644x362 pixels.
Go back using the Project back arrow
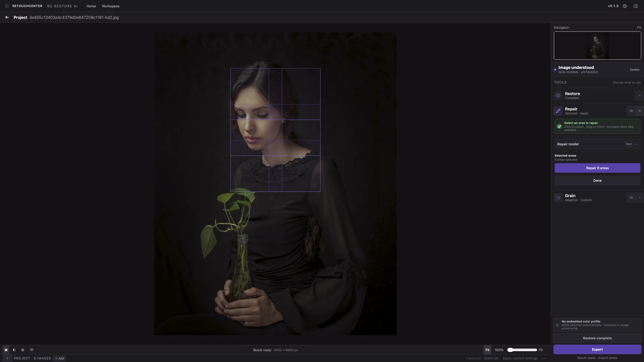click(x=7, y=17)
